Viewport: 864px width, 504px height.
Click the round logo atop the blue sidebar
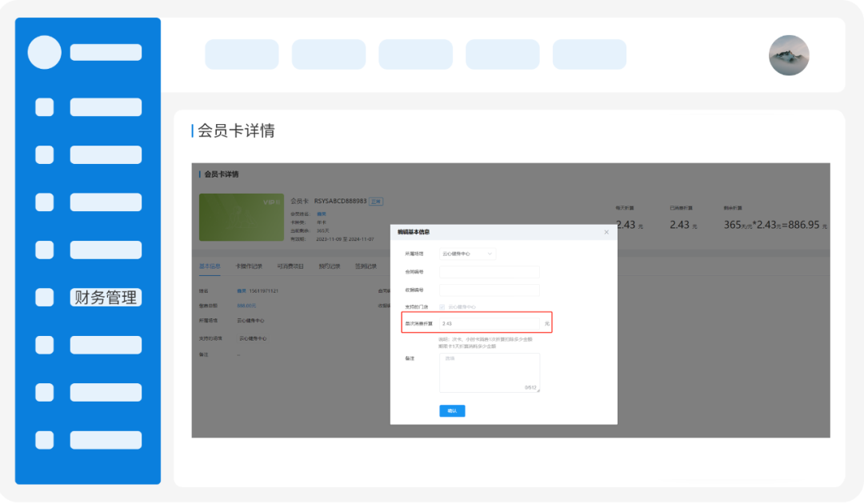tap(45, 53)
